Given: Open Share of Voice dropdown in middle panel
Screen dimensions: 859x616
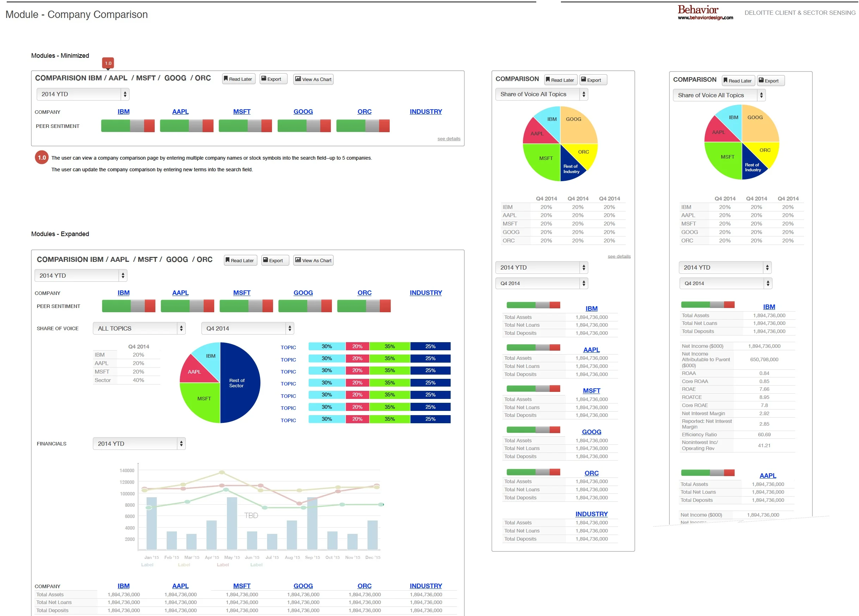Looking at the screenshot, I should pyautogui.click(x=542, y=94).
